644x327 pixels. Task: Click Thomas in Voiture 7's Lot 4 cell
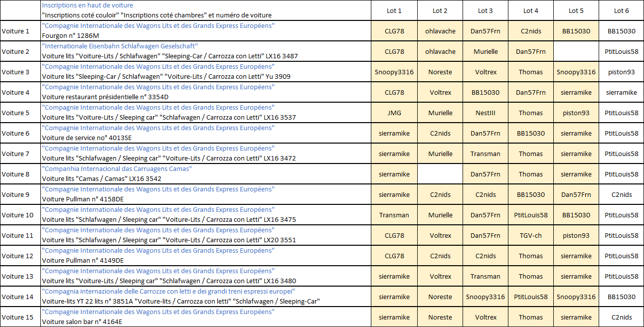pos(531,154)
